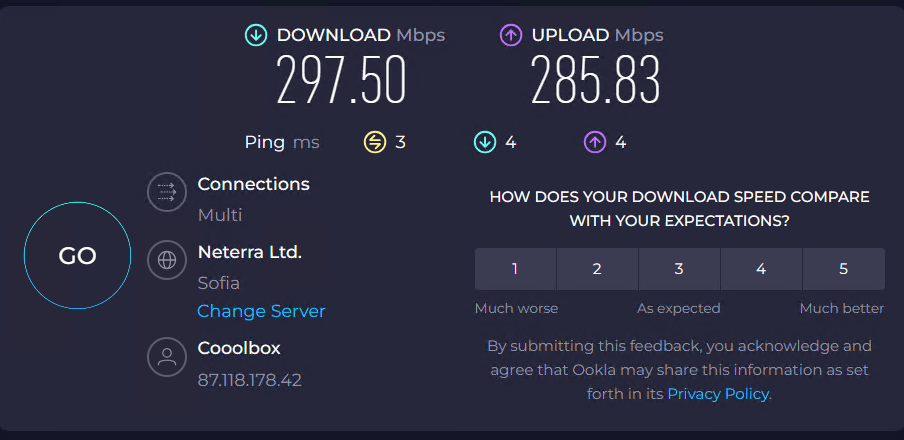Screen dimensions: 904x440
Task: Click the purple upload ping icon
Action: (595, 142)
